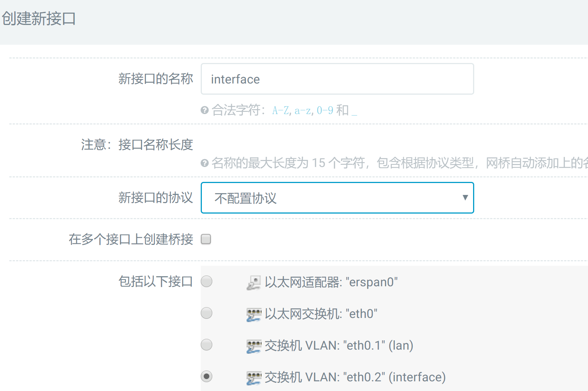Click the eth0 Ethernet switch icon
Image resolution: width=588 pixels, height=391 pixels.
(254, 314)
